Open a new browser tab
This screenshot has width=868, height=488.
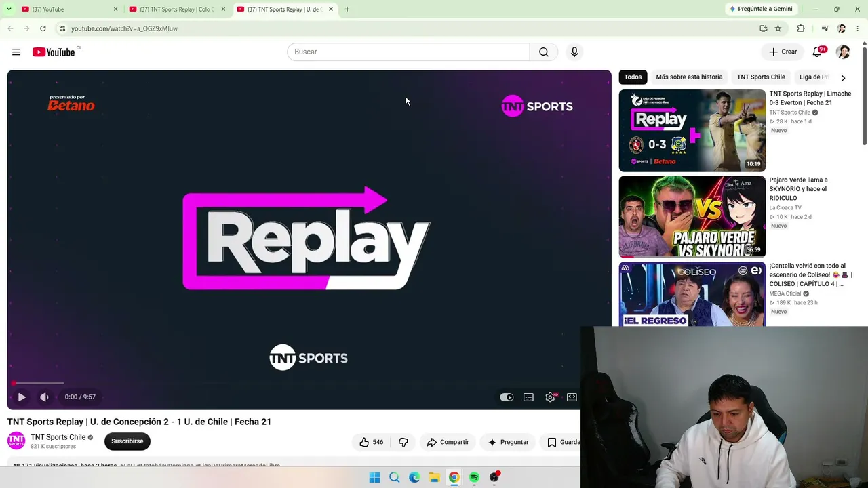click(347, 9)
